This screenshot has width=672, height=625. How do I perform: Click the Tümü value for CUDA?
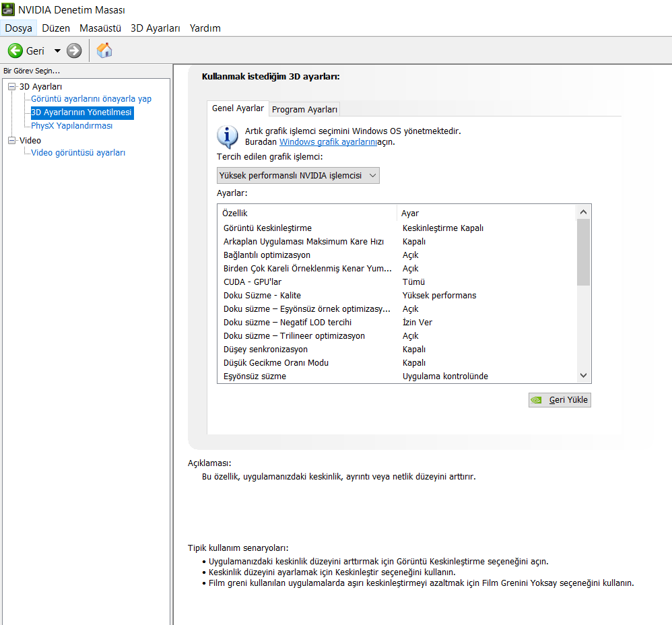413,282
